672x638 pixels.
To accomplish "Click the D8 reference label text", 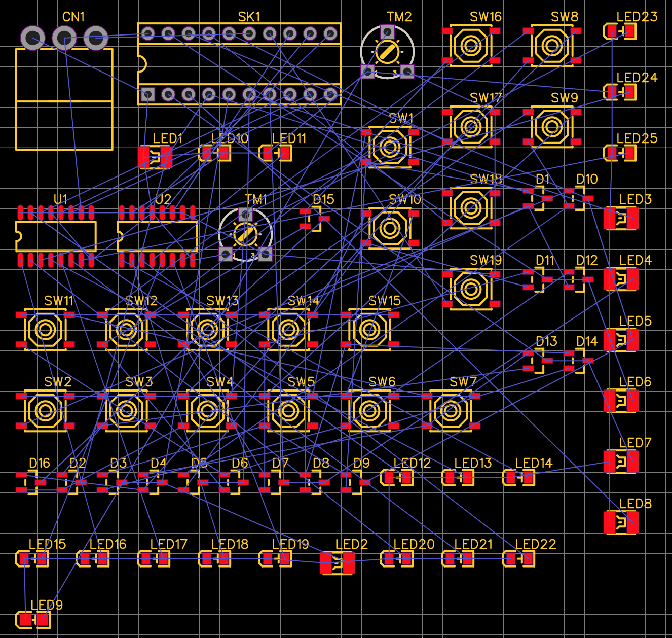I will click(321, 463).
